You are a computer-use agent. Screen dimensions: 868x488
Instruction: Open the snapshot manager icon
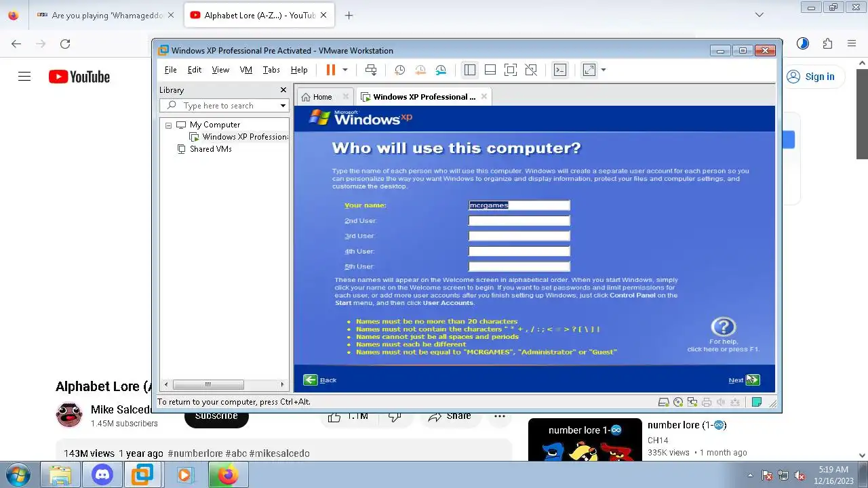(x=441, y=70)
